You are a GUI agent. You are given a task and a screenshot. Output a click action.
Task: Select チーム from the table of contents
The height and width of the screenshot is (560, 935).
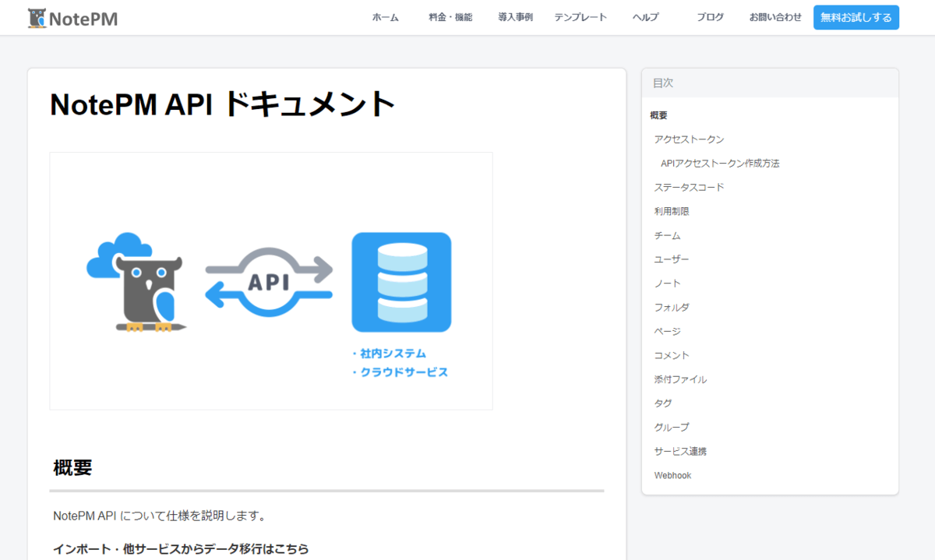[x=668, y=234]
